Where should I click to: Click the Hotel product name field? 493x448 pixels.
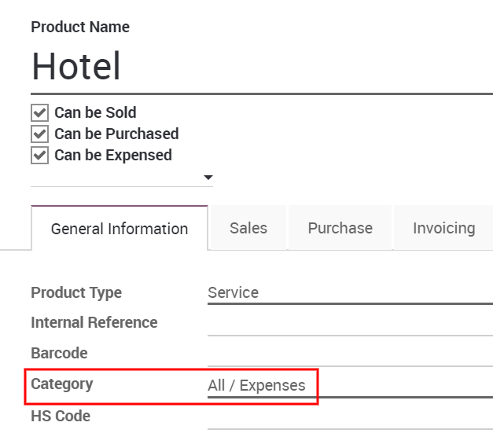coord(259,67)
